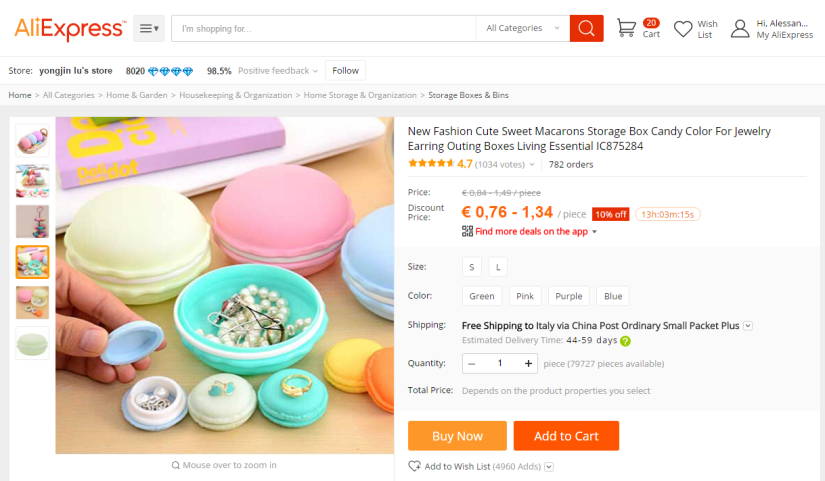Click the Add to Cart button
This screenshot has width=825, height=481.
click(x=566, y=436)
